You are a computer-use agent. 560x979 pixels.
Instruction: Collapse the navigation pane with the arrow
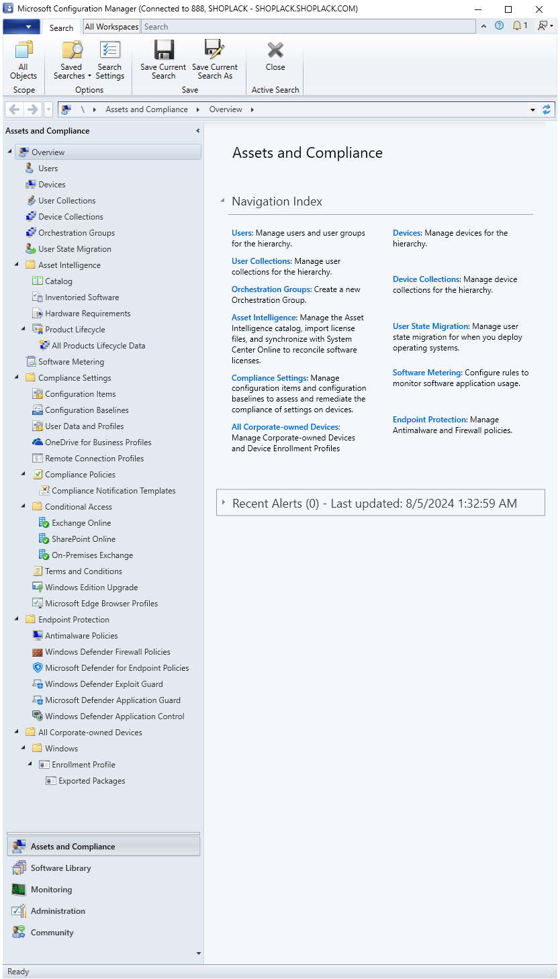click(197, 131)
